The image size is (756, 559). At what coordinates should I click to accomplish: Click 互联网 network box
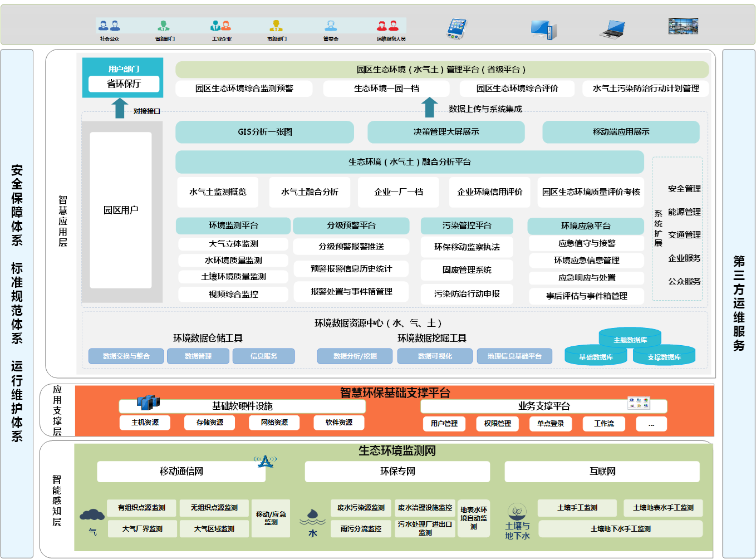coord(602,472)
